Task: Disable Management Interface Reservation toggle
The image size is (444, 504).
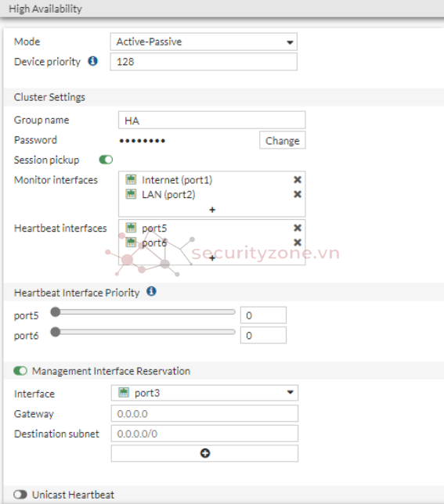Action: [x=20, y=371]
